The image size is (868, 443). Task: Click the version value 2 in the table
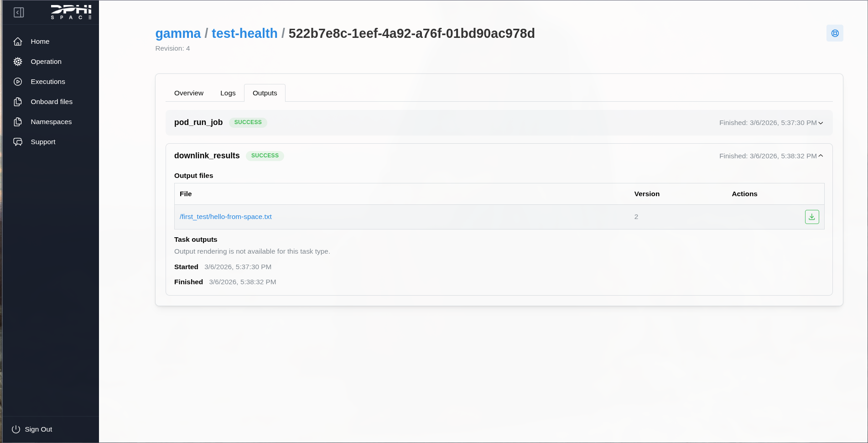pos(636,217)
